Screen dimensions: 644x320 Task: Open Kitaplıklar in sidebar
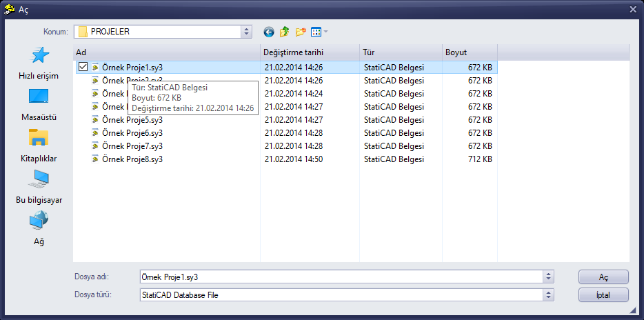click(39, 146)
